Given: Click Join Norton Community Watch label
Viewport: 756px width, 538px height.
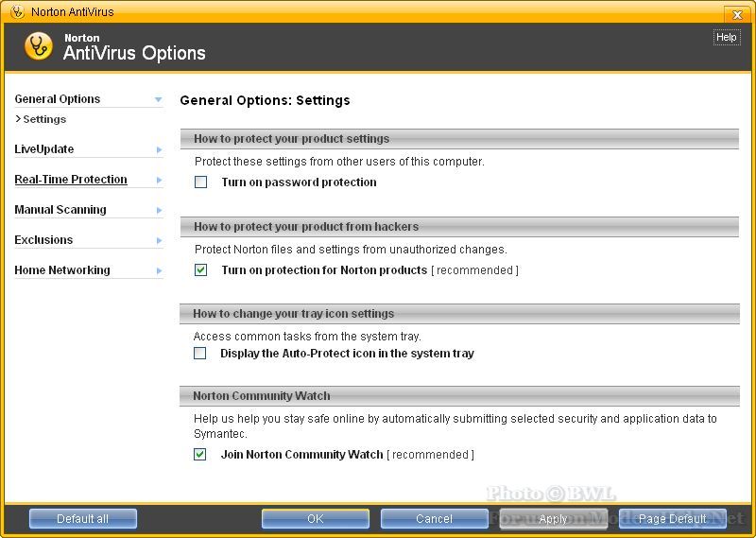Looking at the screenshot, I should 301,455.
